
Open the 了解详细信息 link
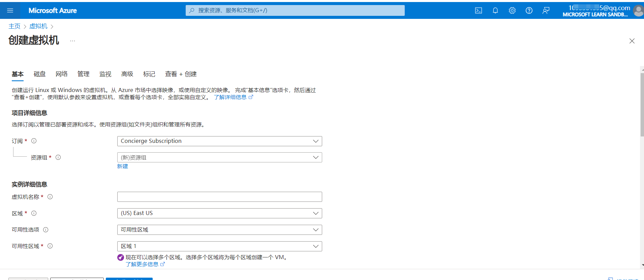[230, 97]
